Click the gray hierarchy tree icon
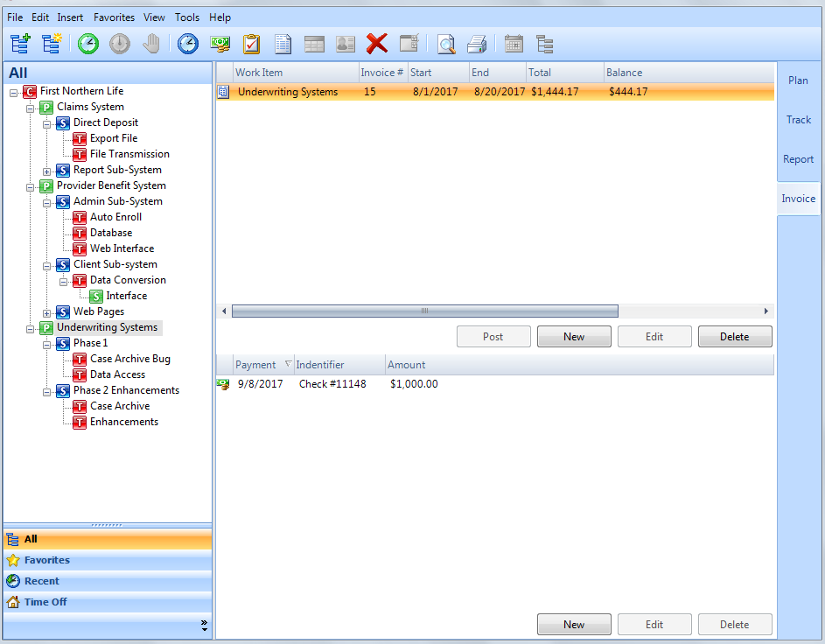Screen dimensions: 825x644 click(544, 45)
